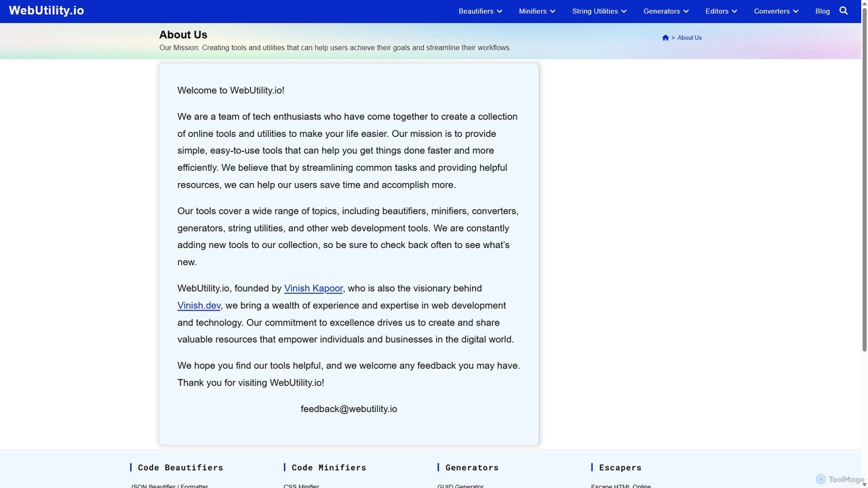The image size is (868, 488).
Task: Expand the Minifiers dropdown menu
Action: click(x=537, y=11)
